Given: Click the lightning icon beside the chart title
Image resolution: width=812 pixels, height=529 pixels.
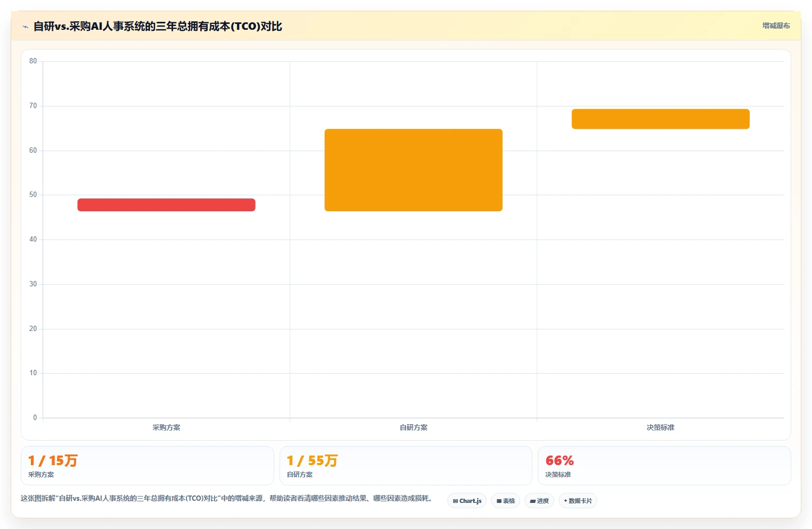Looking at the screenshot, I should (25, 27).
